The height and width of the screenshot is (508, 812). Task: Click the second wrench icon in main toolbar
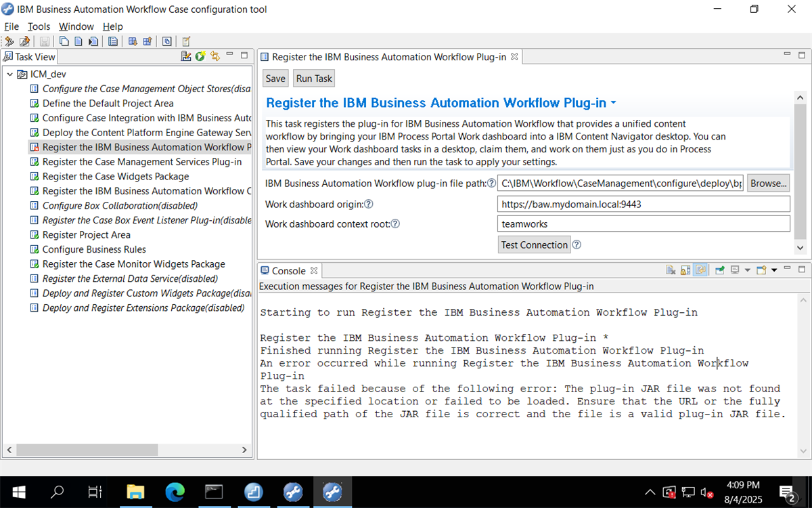(x=25, y=41)
